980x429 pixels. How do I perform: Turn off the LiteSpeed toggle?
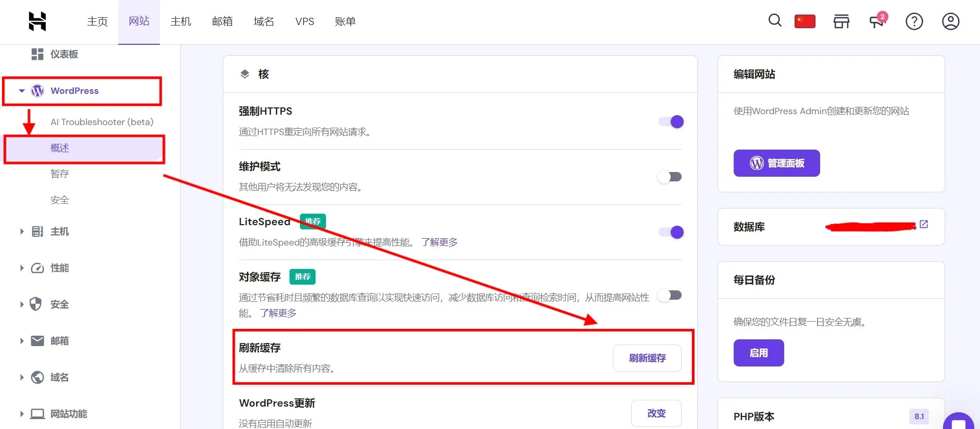(671, 232)
